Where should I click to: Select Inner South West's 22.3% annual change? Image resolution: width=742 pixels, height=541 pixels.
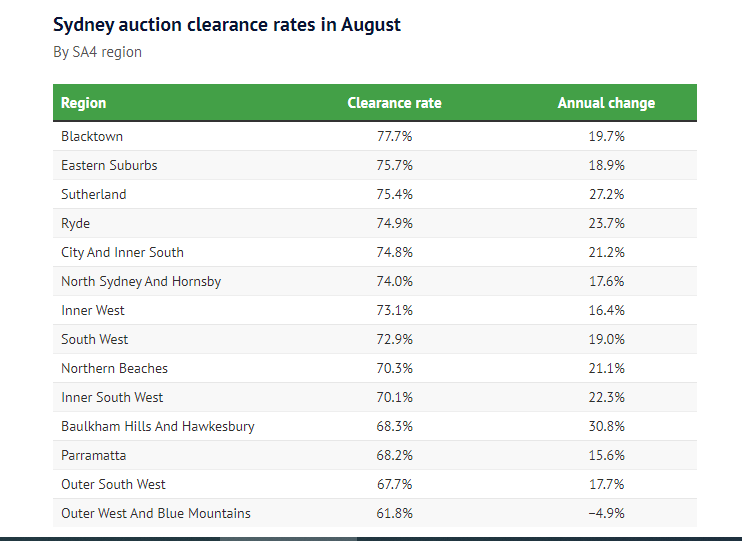coord(606,397)
